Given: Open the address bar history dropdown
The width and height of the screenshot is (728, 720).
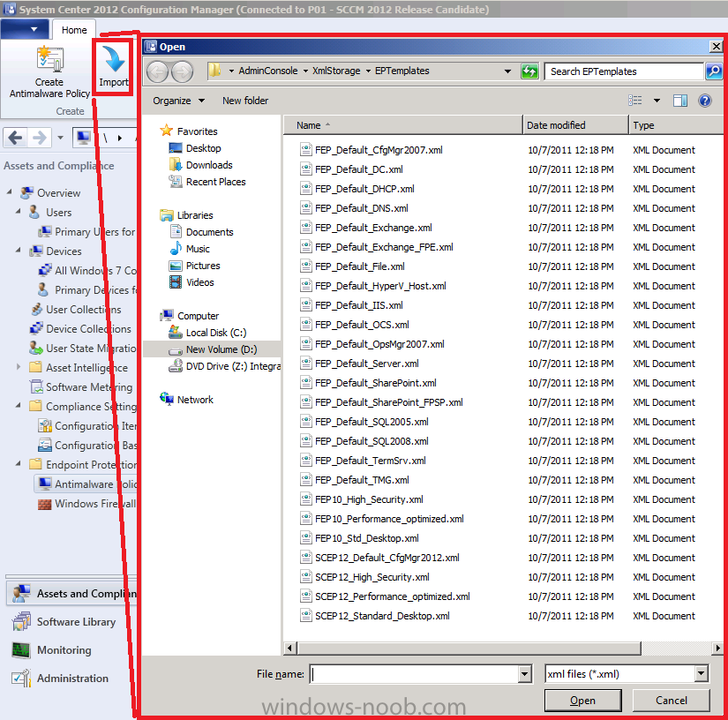Looking at the screenshot, I should point(507,71).
